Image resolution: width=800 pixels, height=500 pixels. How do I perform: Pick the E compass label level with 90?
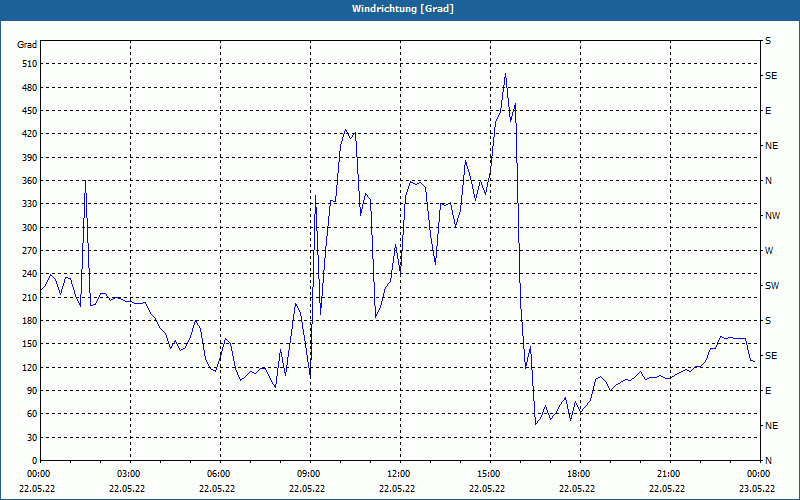pos(768,391)
